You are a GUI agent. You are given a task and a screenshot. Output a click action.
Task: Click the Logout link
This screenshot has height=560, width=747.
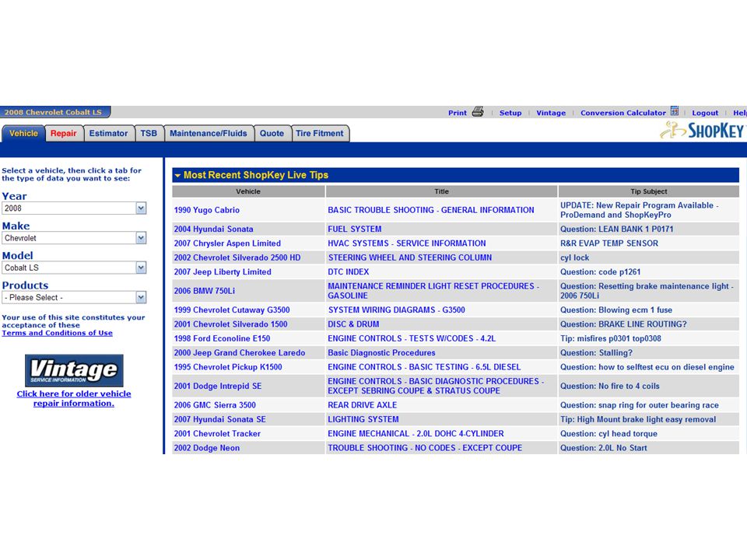705,113
